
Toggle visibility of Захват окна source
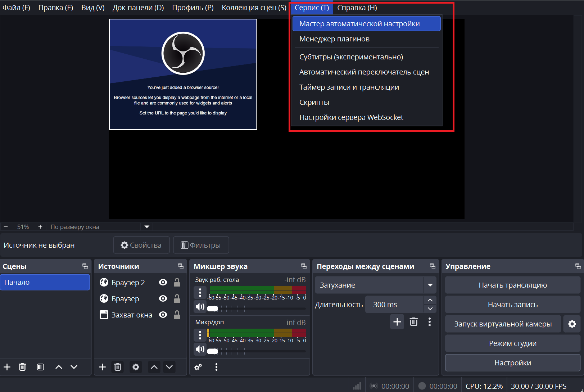(163, 315)
